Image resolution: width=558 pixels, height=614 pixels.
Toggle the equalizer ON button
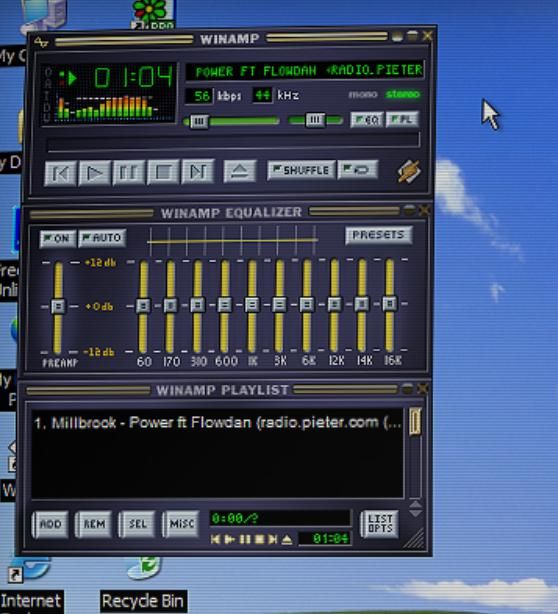pos(58,238)
